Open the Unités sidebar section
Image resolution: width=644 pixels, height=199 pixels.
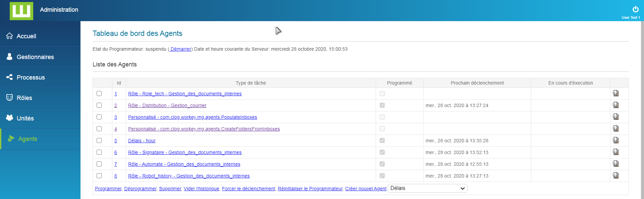[25, 118]
